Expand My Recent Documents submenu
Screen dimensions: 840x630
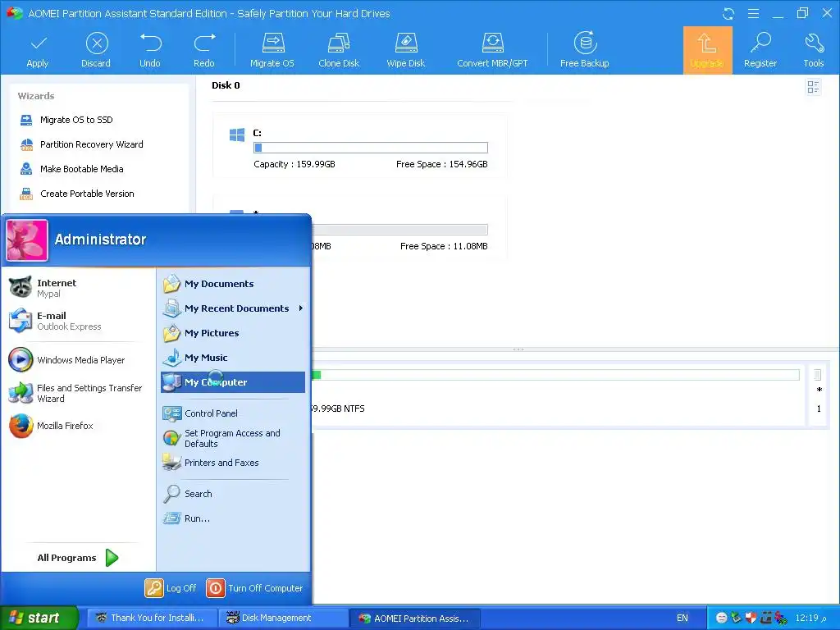(233, 308)
